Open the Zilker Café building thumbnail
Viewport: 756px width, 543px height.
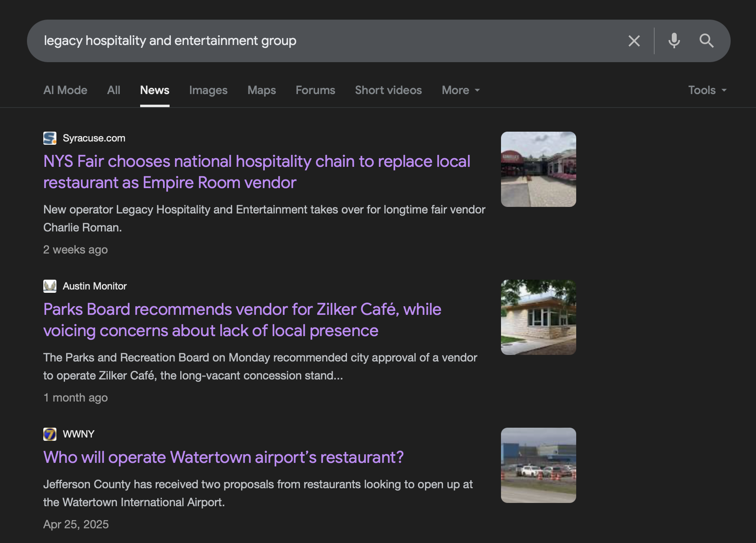click(539, 317)
